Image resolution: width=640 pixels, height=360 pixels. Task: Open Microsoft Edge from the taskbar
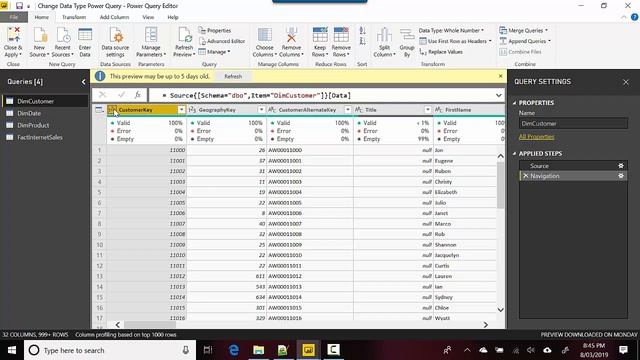[234, 350]
